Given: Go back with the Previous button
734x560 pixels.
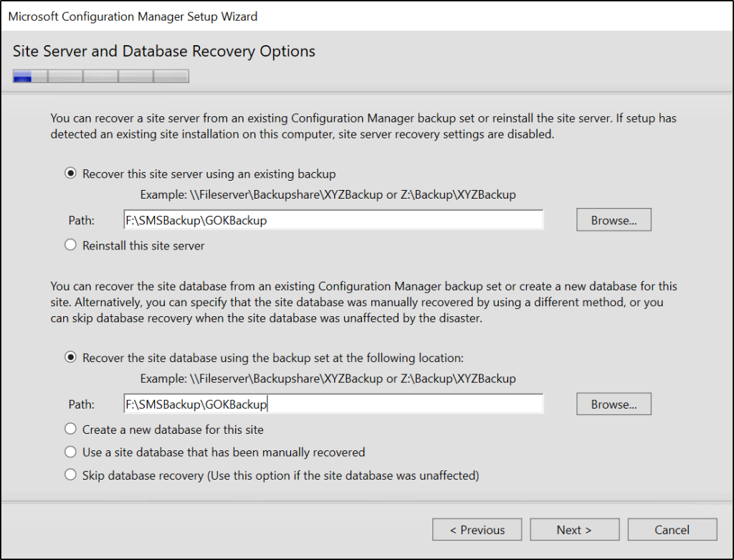Looking at the screenshot, I should point(477,530).
